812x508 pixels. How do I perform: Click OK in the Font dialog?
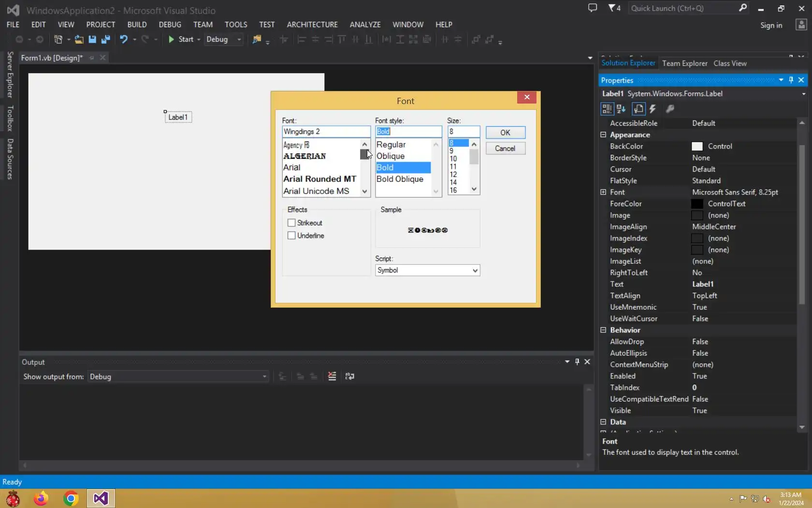(x=505, y=133)
